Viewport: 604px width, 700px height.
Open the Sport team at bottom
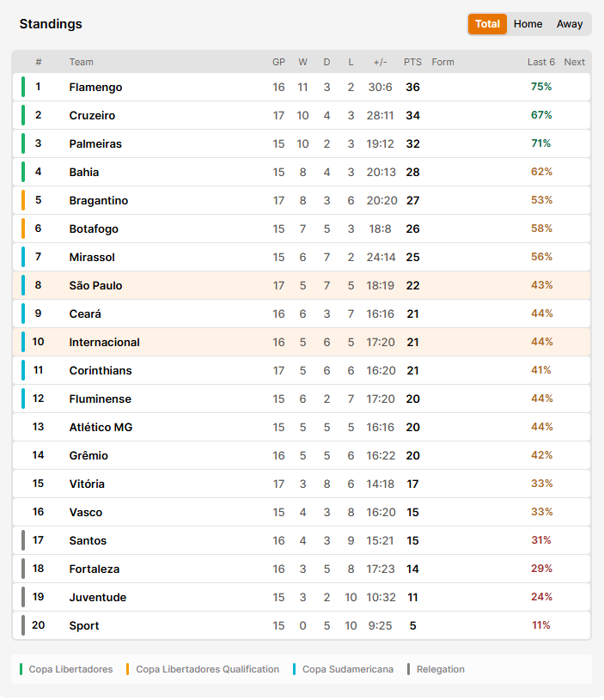(84, 625)
